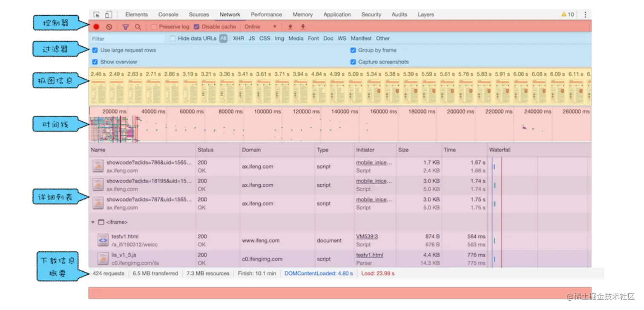This screenshot has width=644, height=310.
Task: Open the warnings count badge showing 10
Action: pos(568,14)
